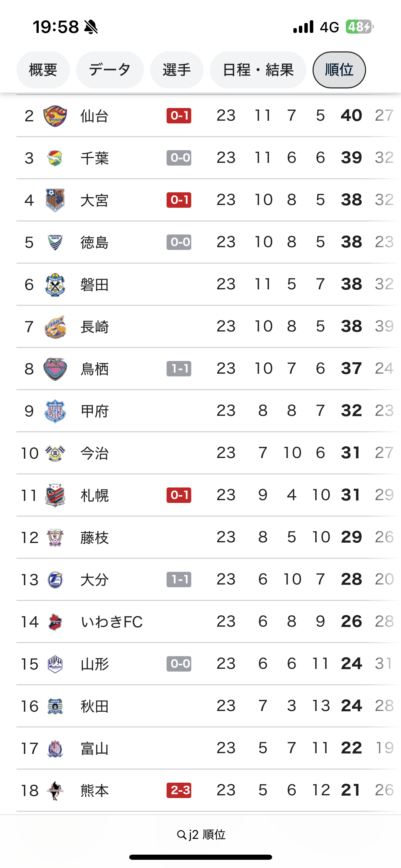Viewport: 401px width, 868px height.
Task: Open Sendai's 0-1 live score badge
Action: pos(179,116)
